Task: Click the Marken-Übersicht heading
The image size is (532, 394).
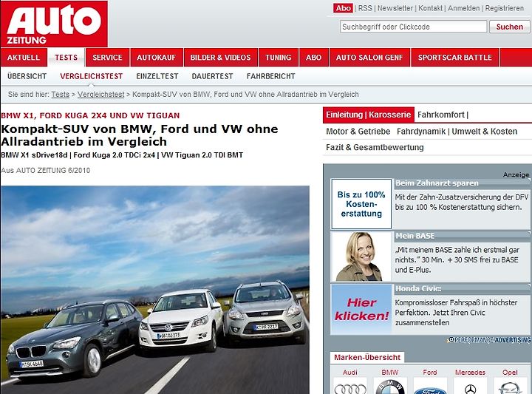Action: 367,357
